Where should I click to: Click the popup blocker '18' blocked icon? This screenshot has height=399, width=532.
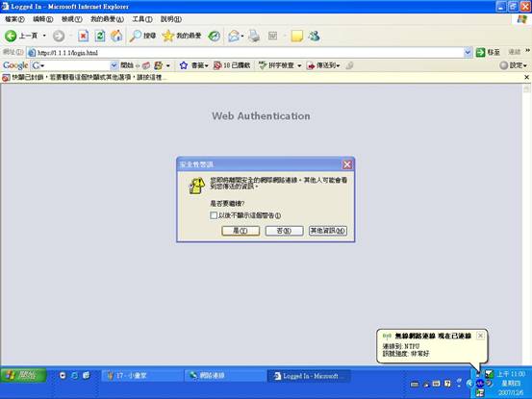coord(217,65)
